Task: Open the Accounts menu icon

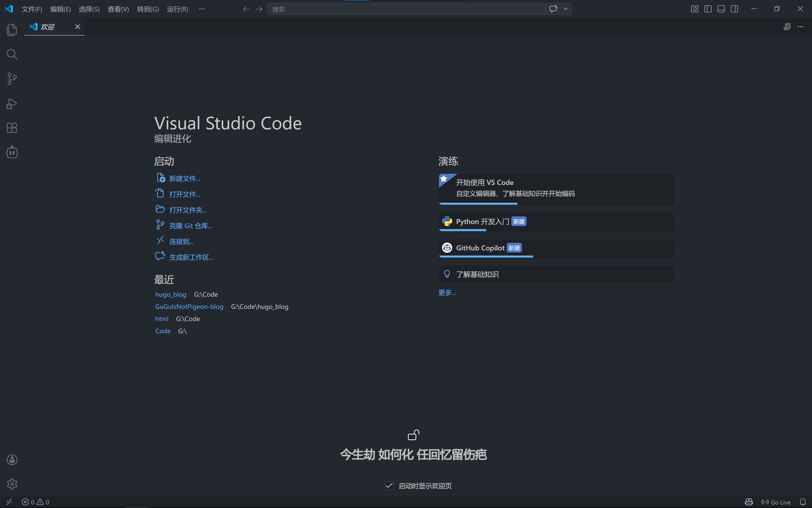Action: [12, 460]
